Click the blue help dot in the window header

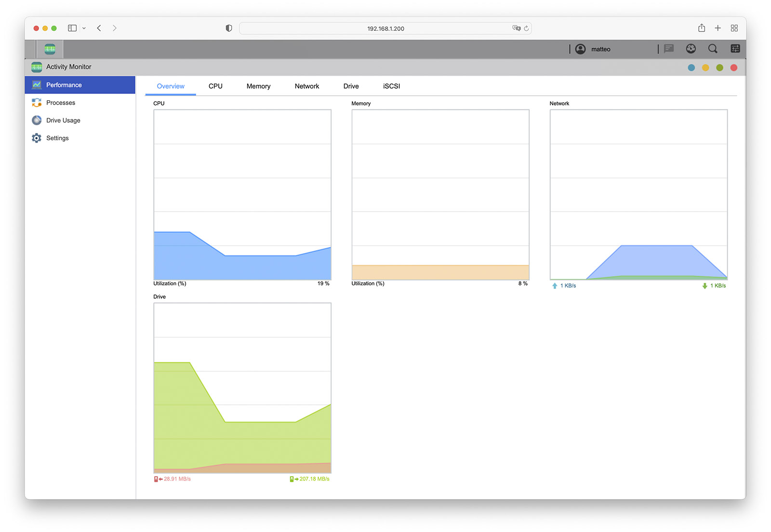click(691, 67)
